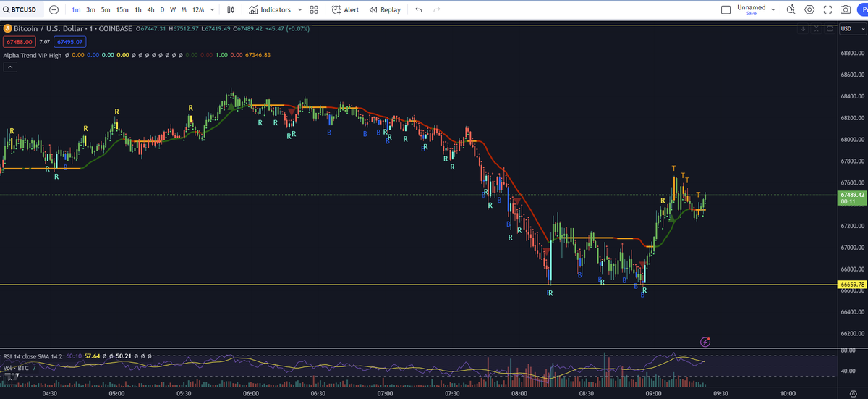Undo the last chart action
The width and height of the screenshot is (868, 399).
pos(419,10)
